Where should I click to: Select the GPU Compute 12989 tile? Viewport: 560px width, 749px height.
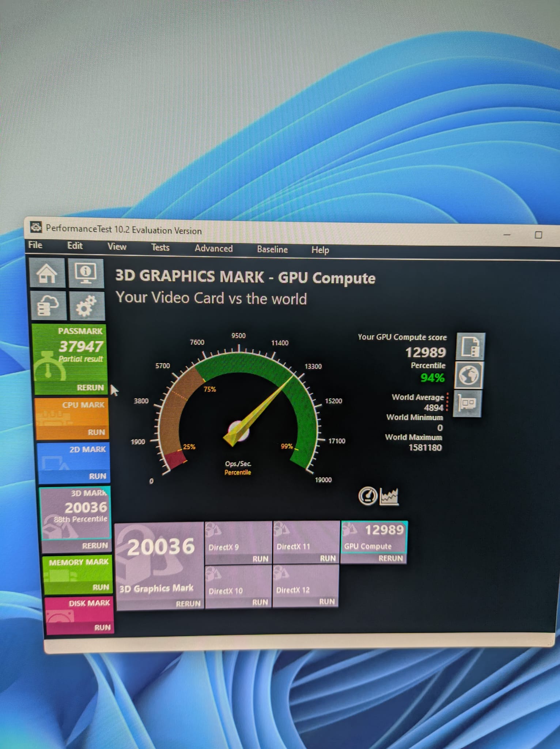374,537
